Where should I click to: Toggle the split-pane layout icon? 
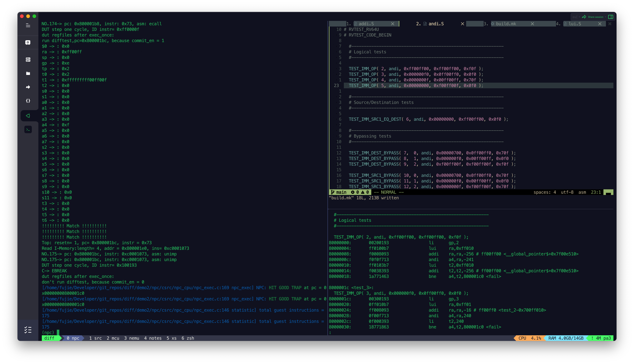click(x=610, y=17)
